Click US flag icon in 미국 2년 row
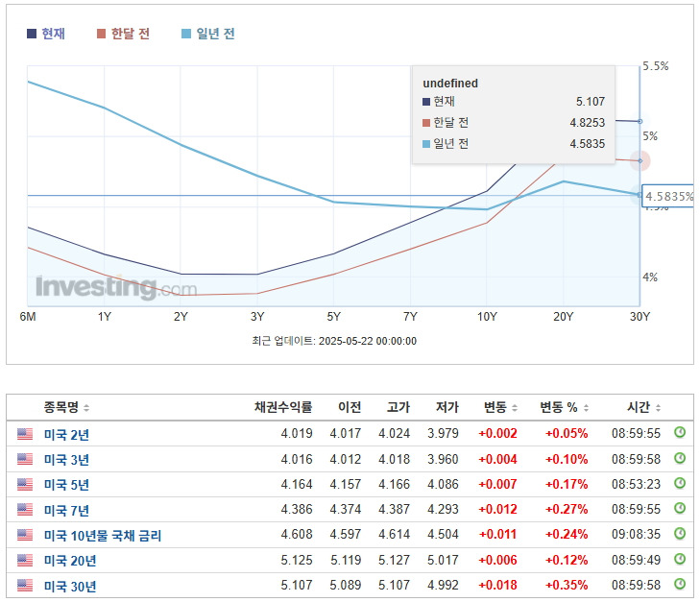 (25, 434)
